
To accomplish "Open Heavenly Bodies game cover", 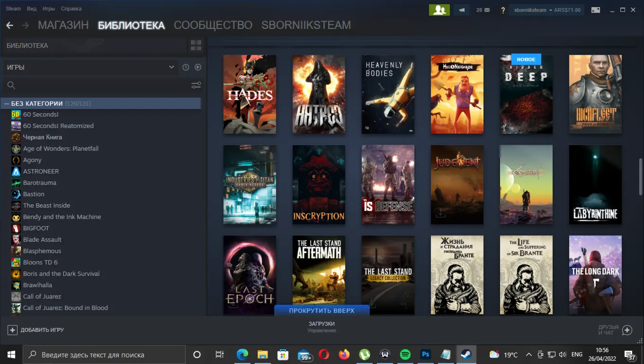I will [388, 94].
